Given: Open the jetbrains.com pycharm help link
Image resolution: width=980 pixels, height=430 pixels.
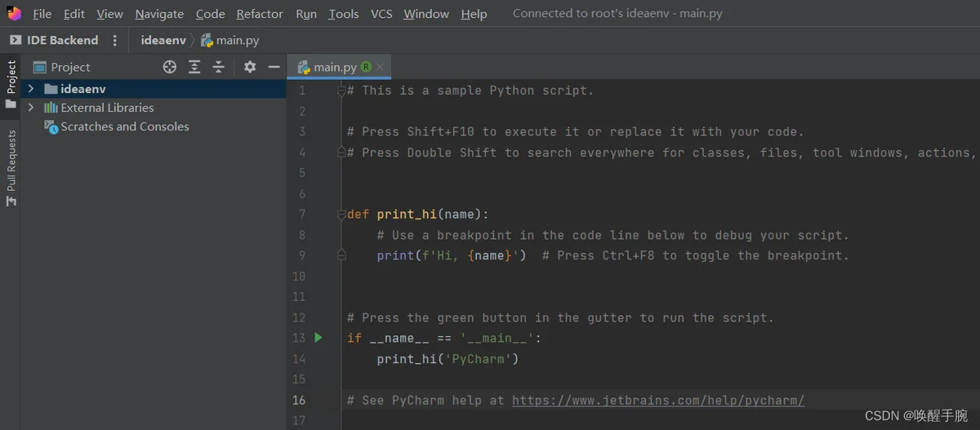Looking at the screenshot, I should tap(658, 400).
